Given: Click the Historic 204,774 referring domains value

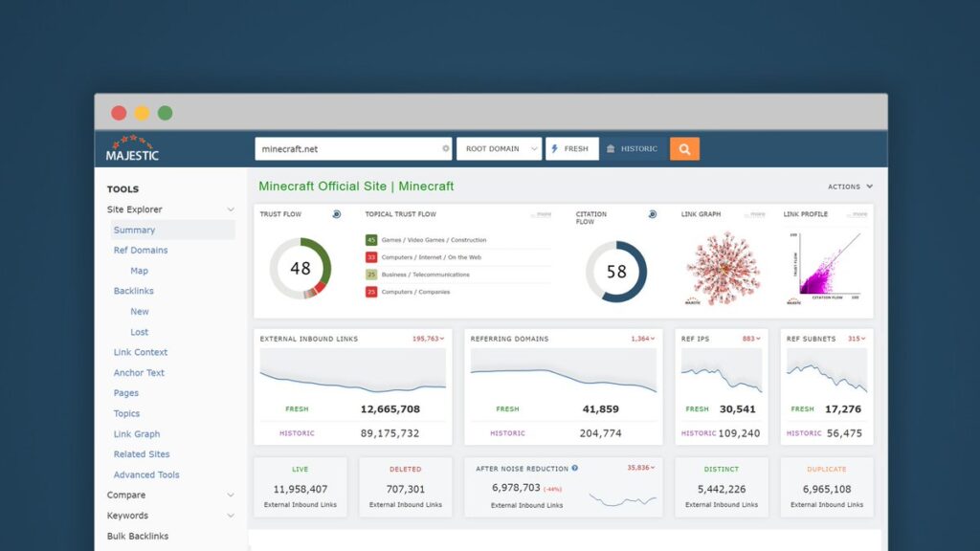Looking at the screenshot, I should (601, 433).
